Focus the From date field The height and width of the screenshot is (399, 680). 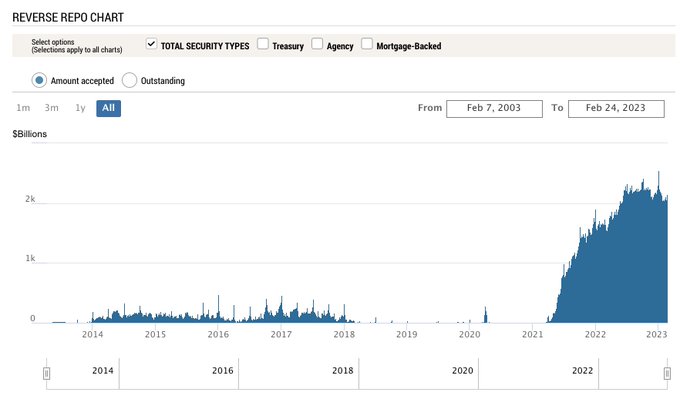click(x=494, y=108)
